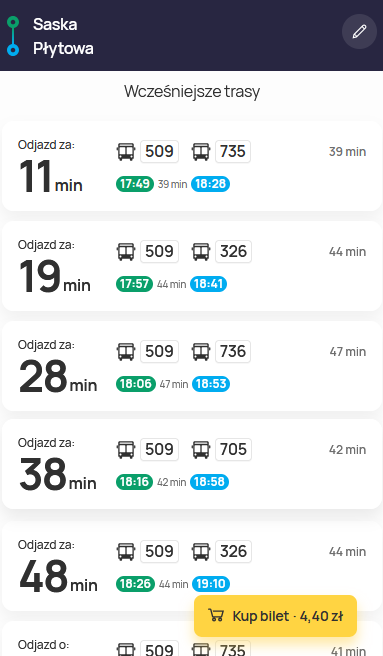383x656 pixels.
Task: Open the route departing in 48 min
Action: coord(192,566)
